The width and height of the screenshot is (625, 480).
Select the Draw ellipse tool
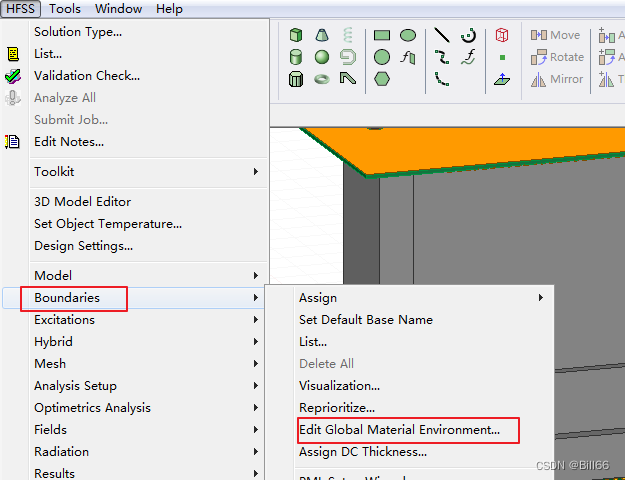coord(408,35)
